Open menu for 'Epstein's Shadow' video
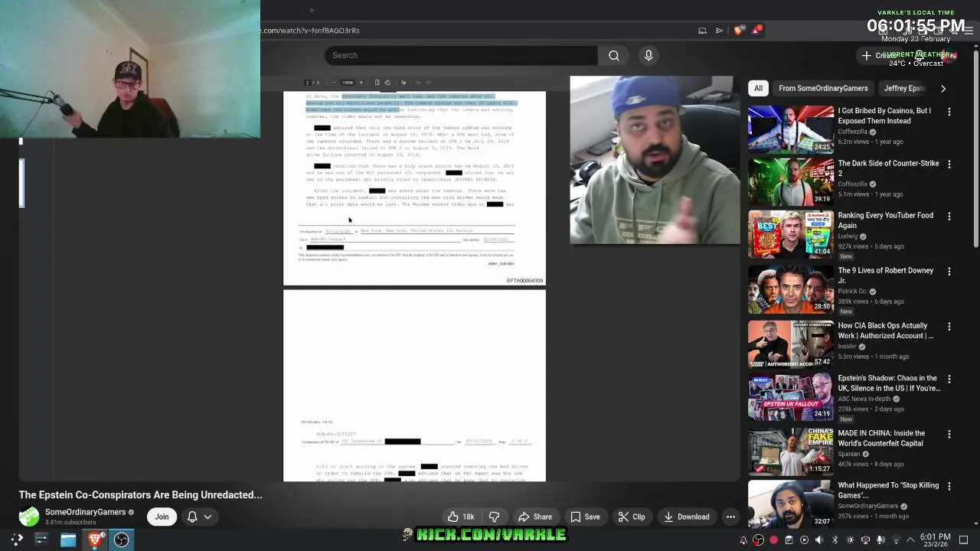 [x=949, y=379]
